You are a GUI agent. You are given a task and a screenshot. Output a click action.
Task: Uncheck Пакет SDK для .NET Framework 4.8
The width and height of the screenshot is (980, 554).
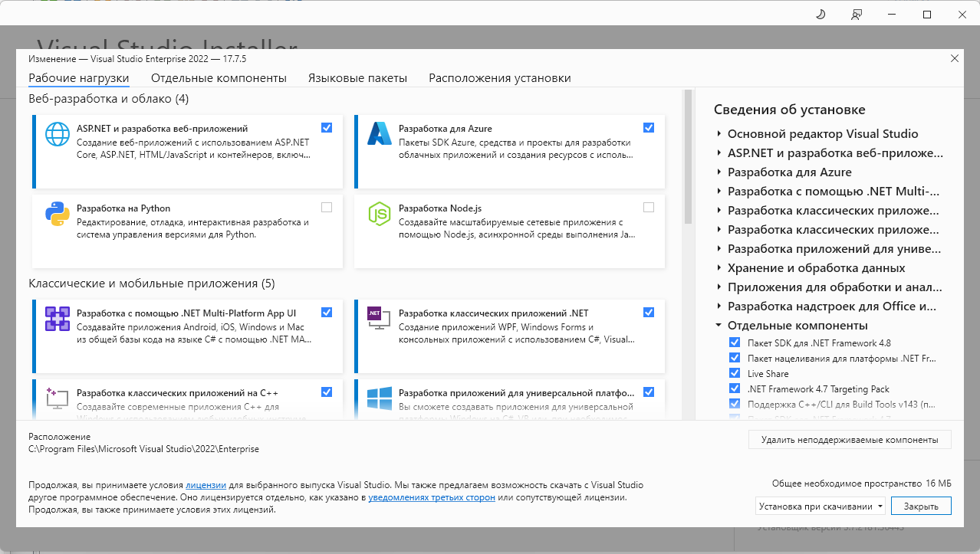[735, 343]
